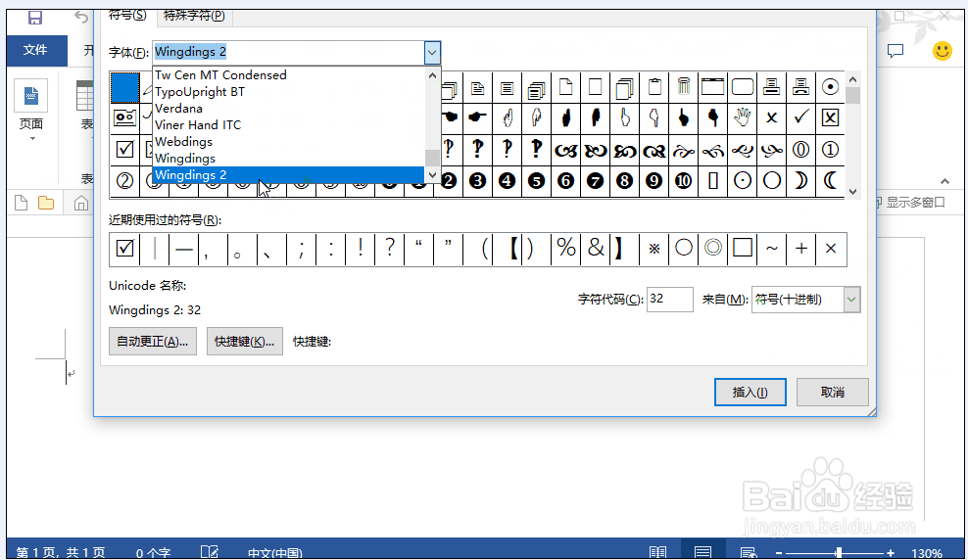Select the black circled 10 symbol
This screenshot has height=560, width=968.
[x=683, y=181]
